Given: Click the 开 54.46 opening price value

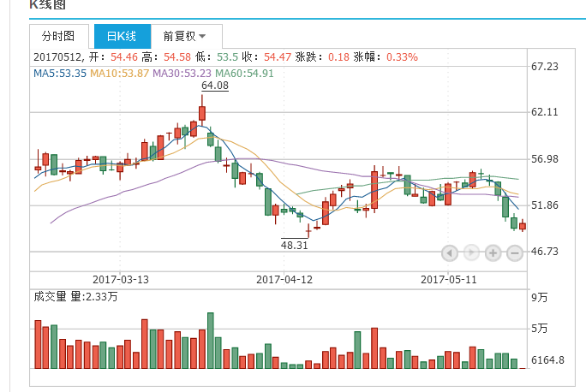Looking at the screenshot, I should click(124, 57).
